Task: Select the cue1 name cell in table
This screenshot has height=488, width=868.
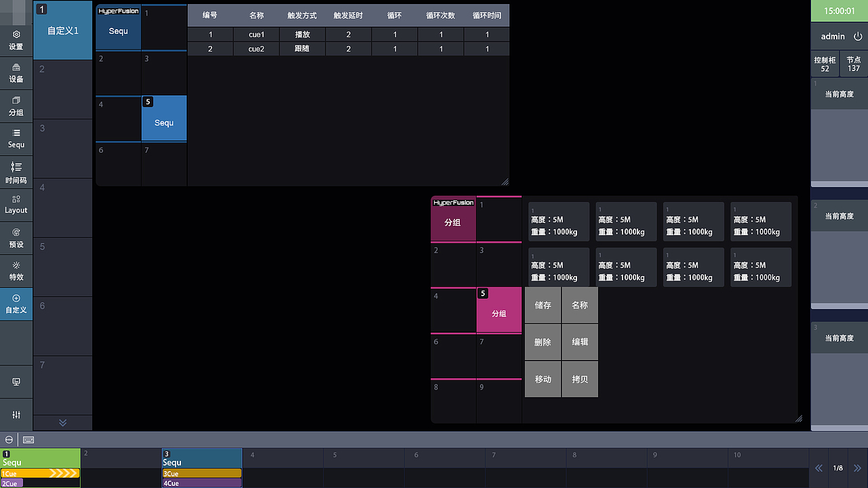Action: (x=256, y=35)
